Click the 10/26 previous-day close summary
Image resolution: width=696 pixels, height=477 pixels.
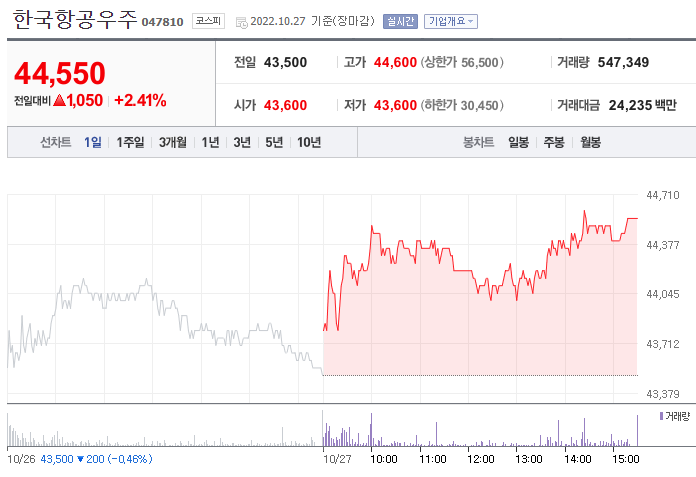tap(80, 459)
